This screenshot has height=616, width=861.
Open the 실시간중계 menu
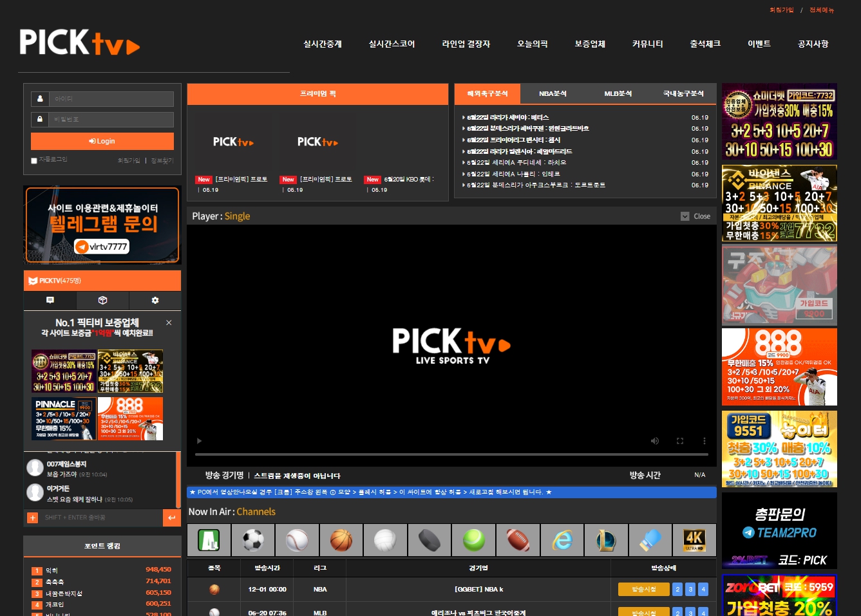click(x=323, y=44)
